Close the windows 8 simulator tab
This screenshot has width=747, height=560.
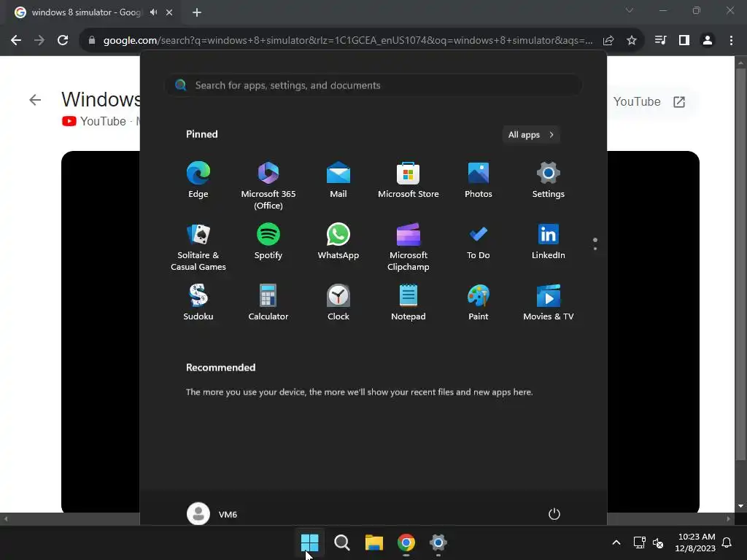pyautogui.click(x=169, y=12)
